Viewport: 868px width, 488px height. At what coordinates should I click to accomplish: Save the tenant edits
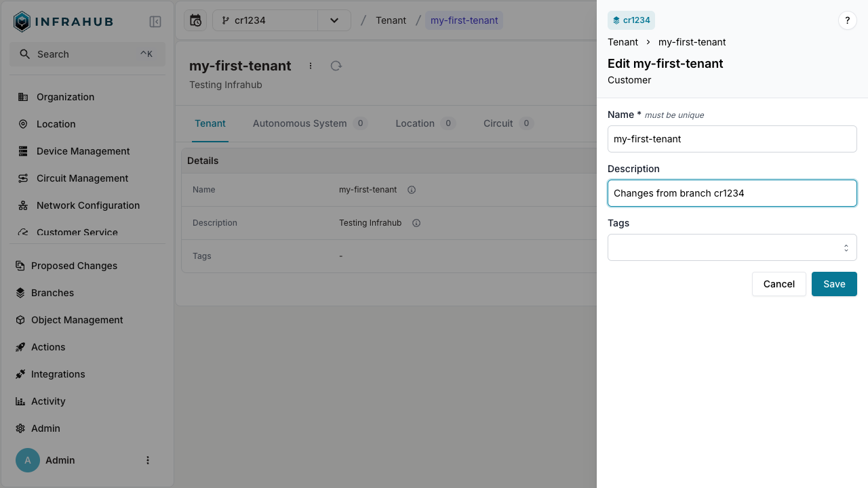[x=833, y=284]
